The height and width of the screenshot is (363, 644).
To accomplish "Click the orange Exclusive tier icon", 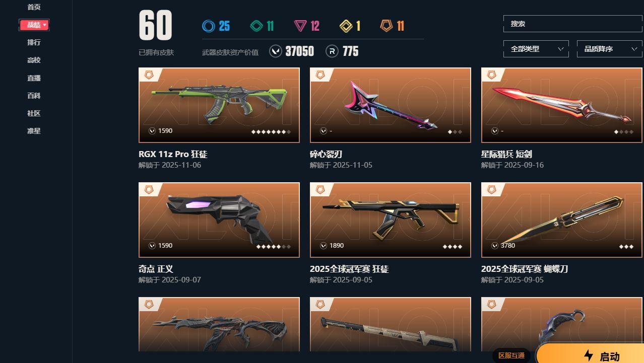I will click(386, 26).
